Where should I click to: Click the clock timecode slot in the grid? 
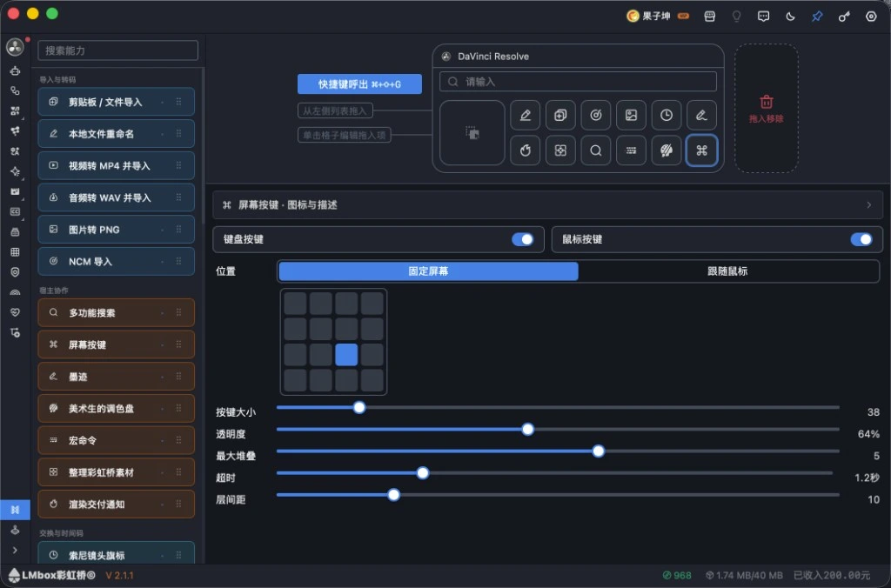click(666, 116)
